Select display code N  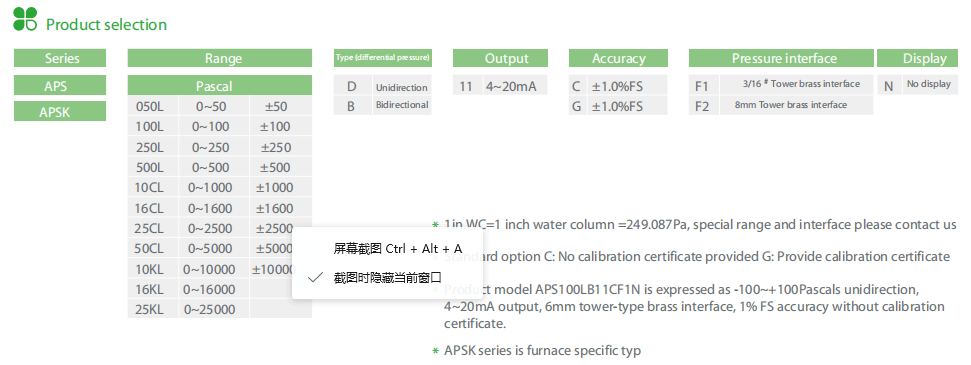click(x=888, y=86)
